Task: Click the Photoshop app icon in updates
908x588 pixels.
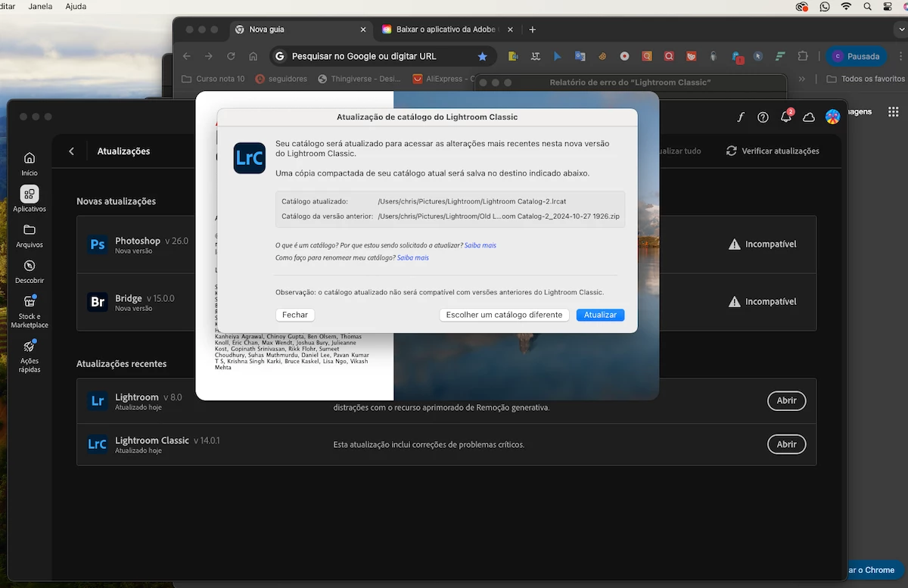Action: [x=98, y=244]
